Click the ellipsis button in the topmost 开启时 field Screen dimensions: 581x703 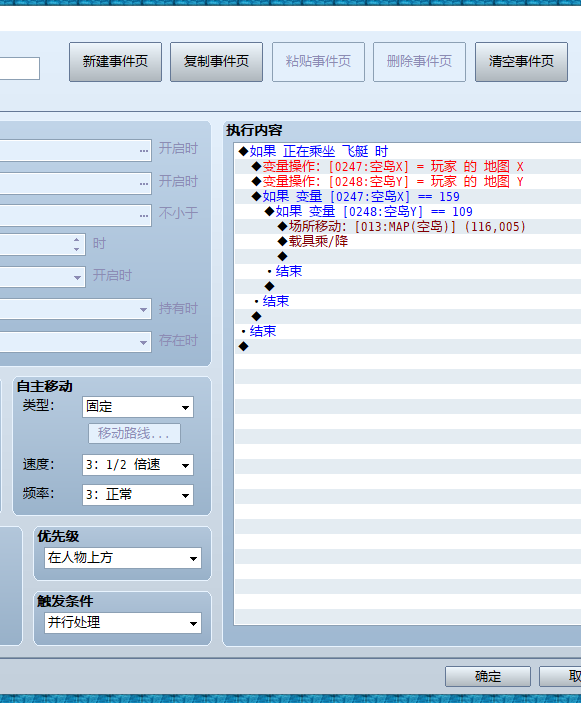tap(143, 151)
